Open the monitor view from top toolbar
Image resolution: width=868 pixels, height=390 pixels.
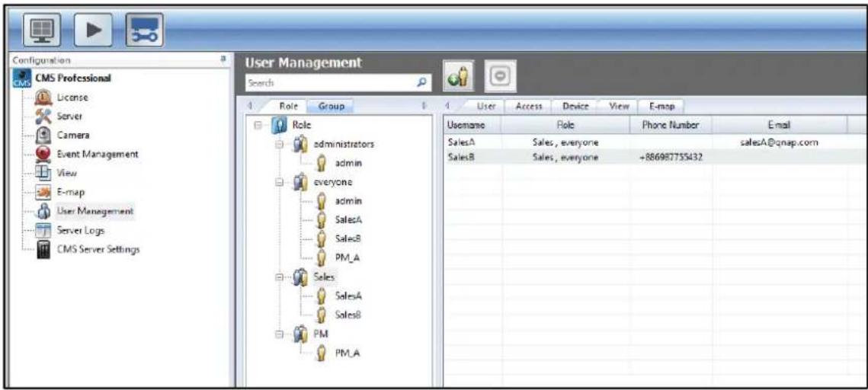tap(41, 28)
